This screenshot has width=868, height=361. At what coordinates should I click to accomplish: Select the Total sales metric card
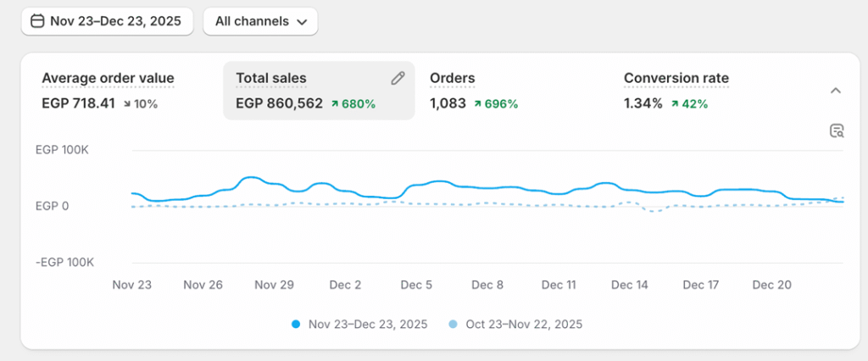pyautogui.click(x=318, y=91)
